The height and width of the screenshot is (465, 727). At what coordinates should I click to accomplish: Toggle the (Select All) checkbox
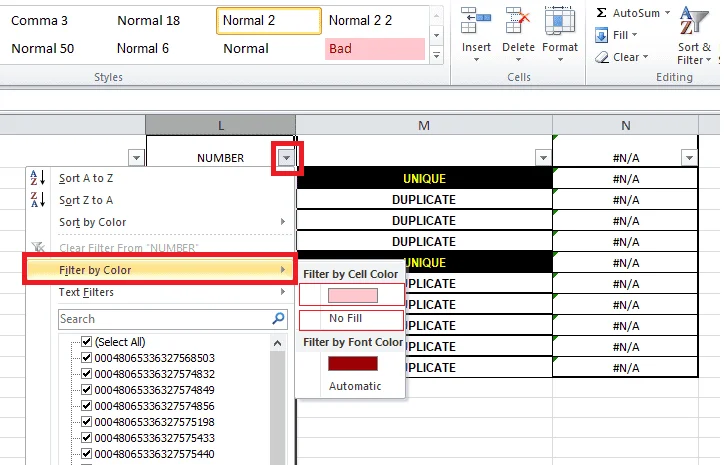[86, 342]
